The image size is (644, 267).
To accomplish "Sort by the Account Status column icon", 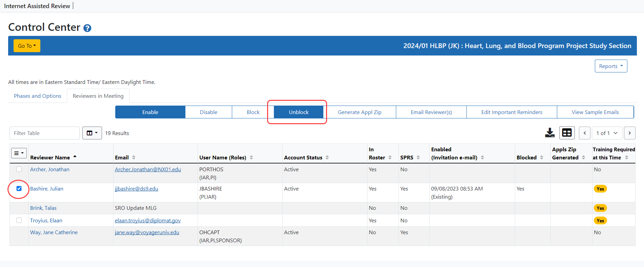I will pos(327,158).
